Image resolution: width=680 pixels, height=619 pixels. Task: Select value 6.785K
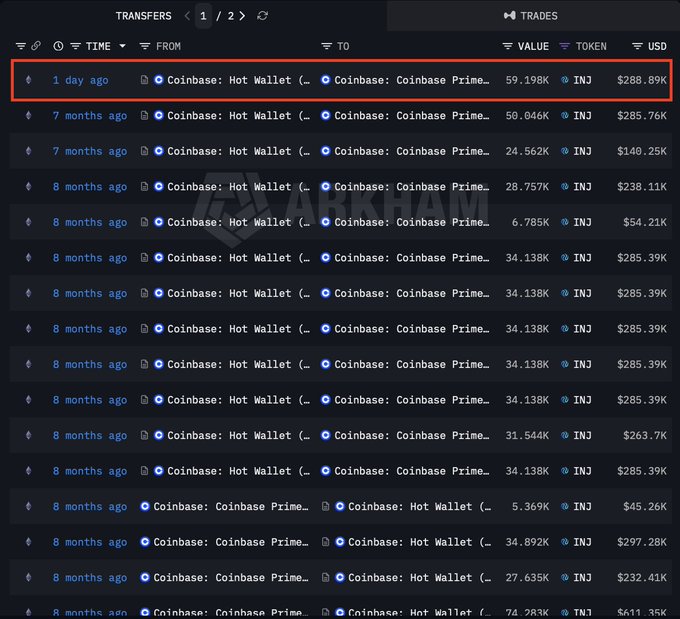(530, 223)
